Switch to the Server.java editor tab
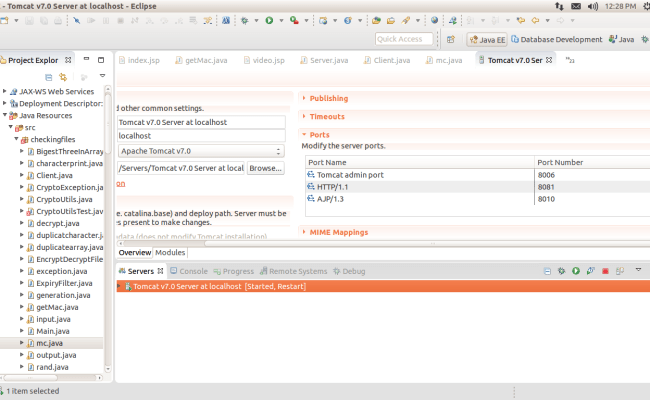 pos(324,61)
